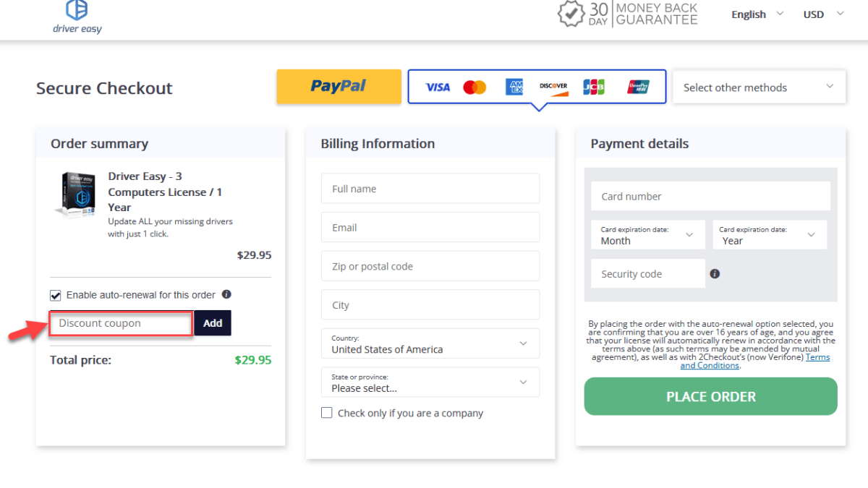Click the Discount coupon input field
The width and height of the screenshot is (868, 488).
[120, 322]
